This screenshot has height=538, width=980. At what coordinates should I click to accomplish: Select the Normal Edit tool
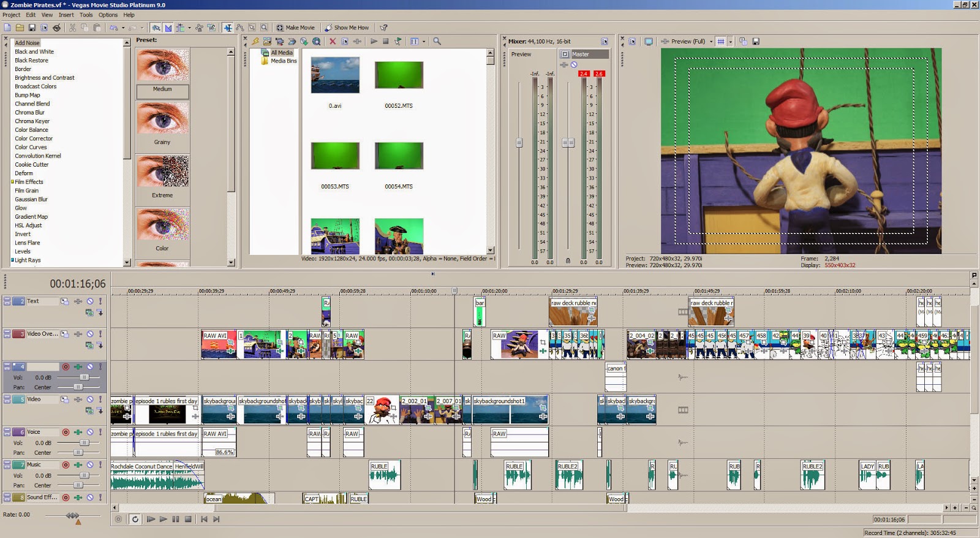228,28
